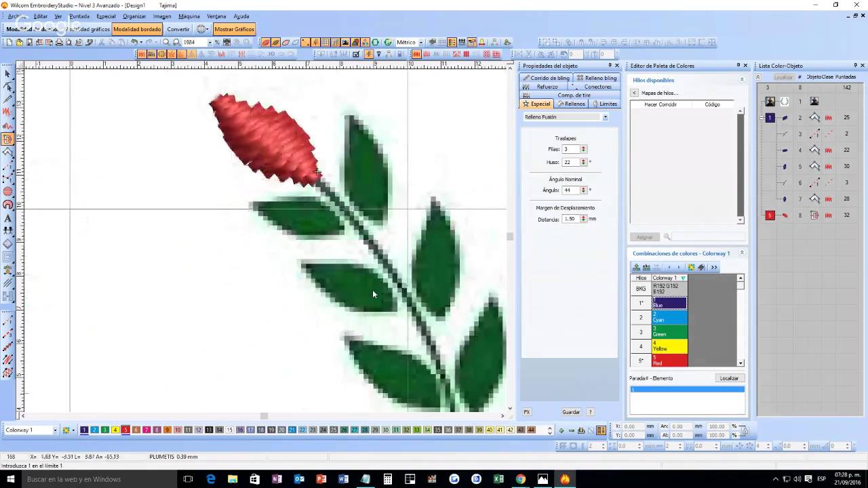868x488 pixels.
Task: Select the Reshape Object tool
Action: tap(8, 87)
